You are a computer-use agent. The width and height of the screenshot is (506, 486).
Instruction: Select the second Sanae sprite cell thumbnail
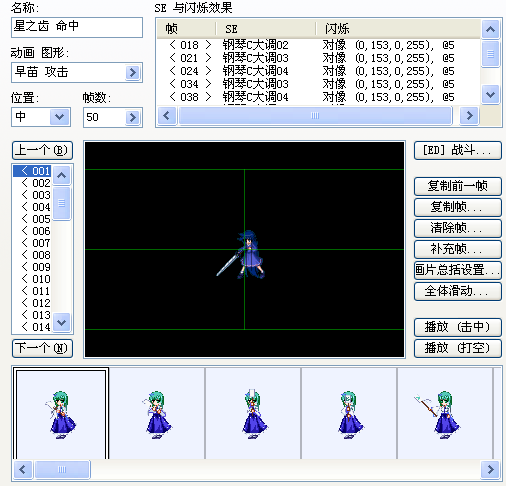pyautogui.click(x=157, y=414)
